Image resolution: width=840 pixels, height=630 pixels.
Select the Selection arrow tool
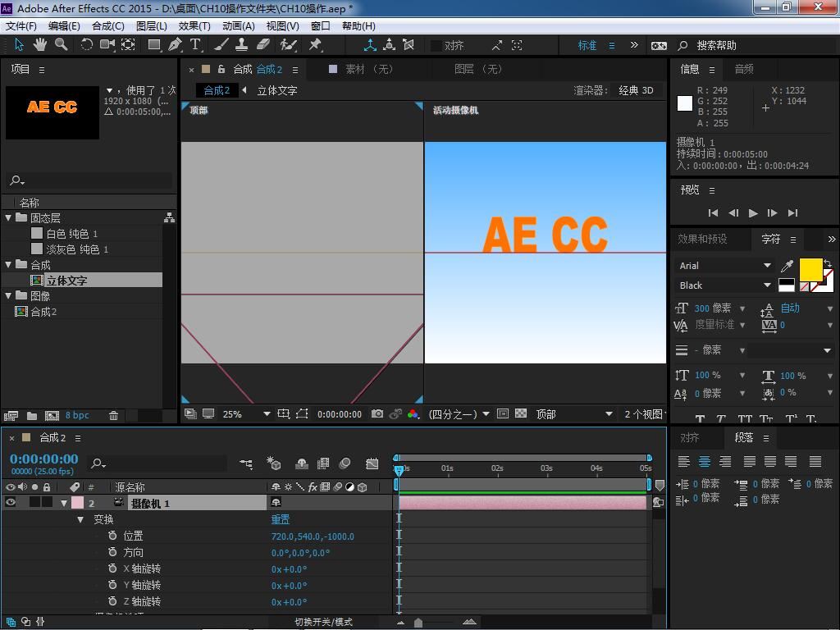pos(19,45)
